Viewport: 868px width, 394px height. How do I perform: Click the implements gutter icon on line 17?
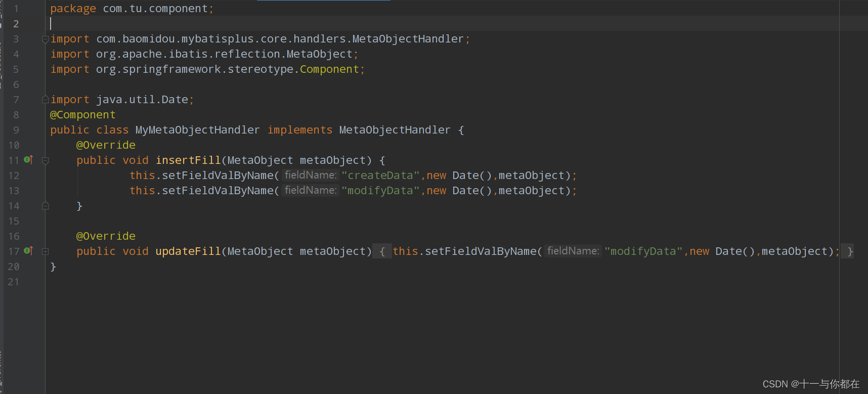click(28, 251)
